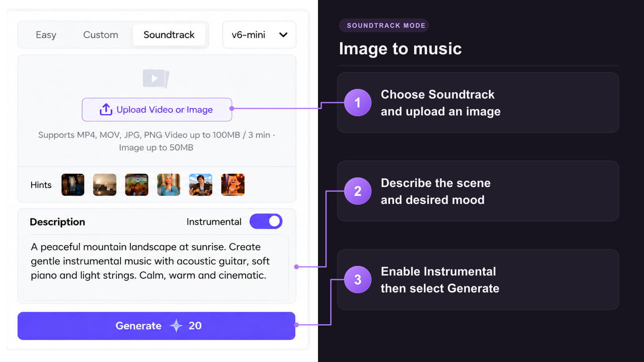Click the 'Enable Instrumental then select Generate' card
Screen dimensions: 644x362
click(478, 280)
